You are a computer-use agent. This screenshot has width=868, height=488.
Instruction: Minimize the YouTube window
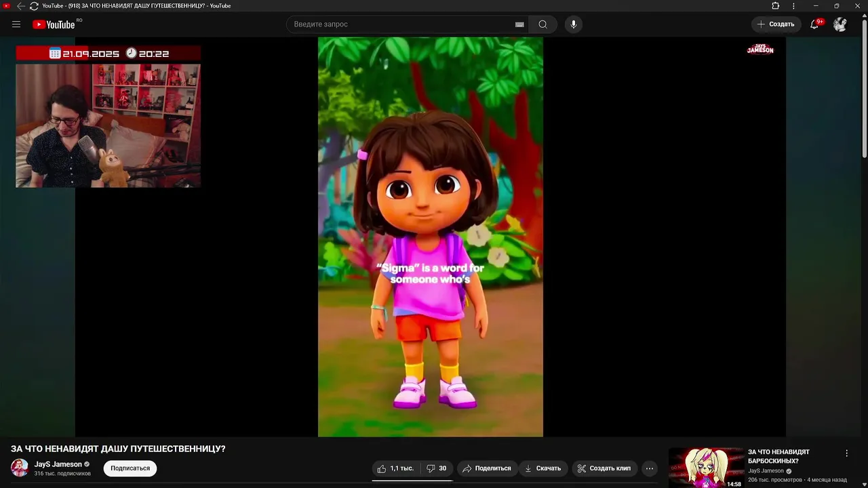816,6
